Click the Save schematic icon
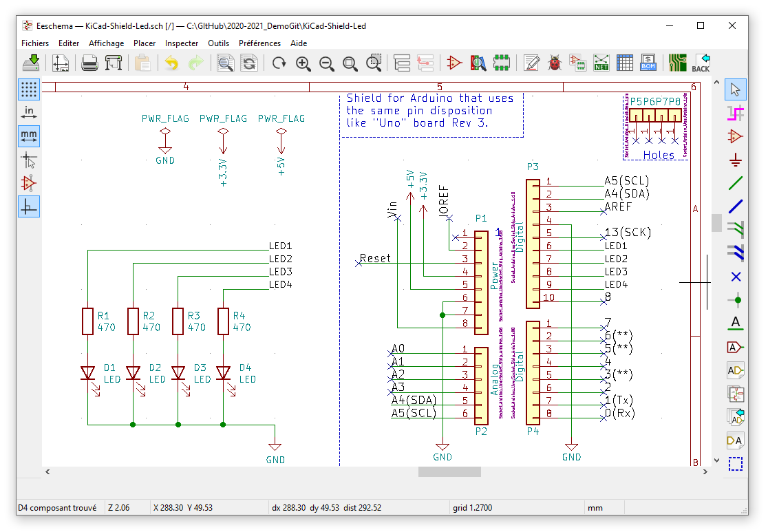 point(32,63)
